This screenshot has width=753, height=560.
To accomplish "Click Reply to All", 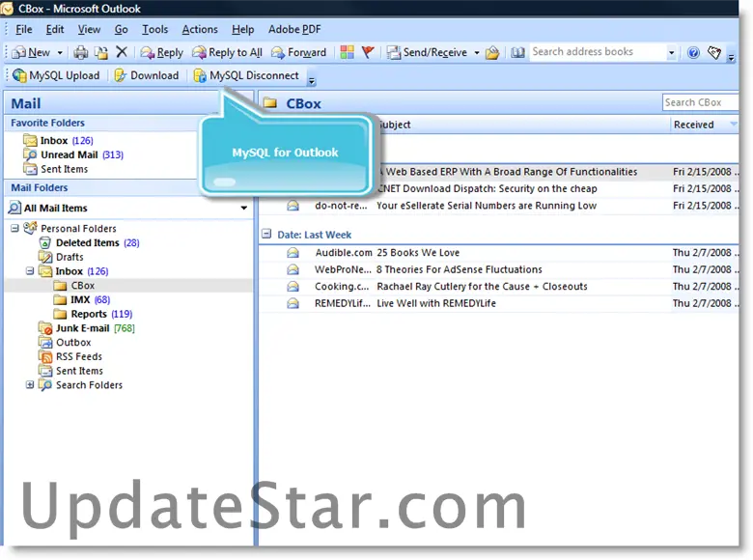I will point(227,52).
